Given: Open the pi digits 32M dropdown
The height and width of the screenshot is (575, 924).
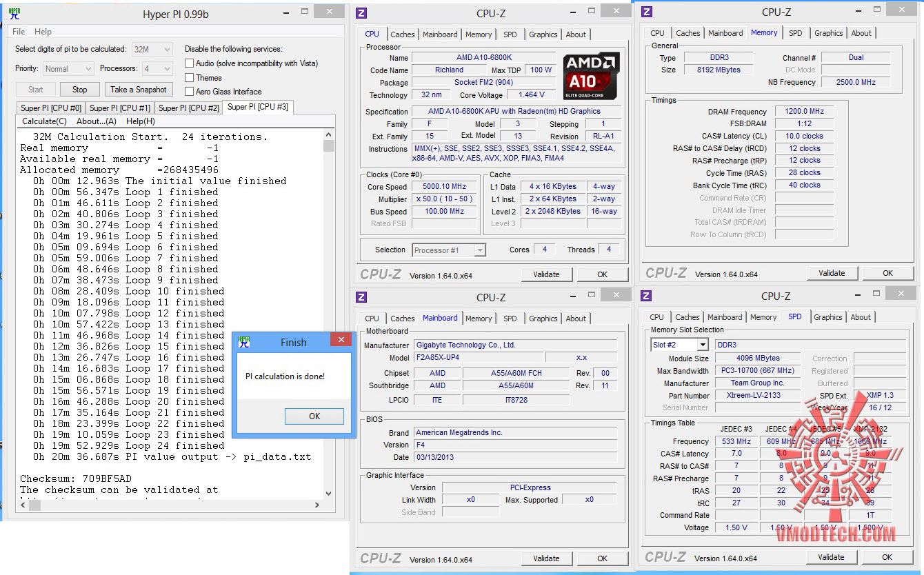Looking at the screenshot, I should point(152,50).
